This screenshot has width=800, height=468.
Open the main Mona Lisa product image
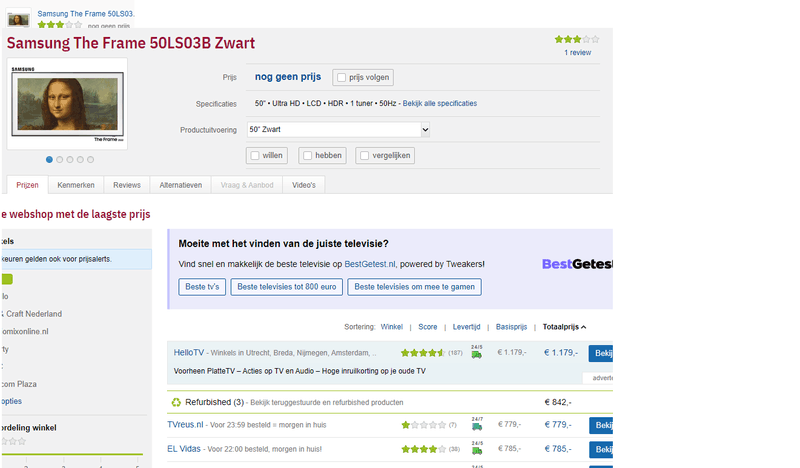[x=67, y=104]
